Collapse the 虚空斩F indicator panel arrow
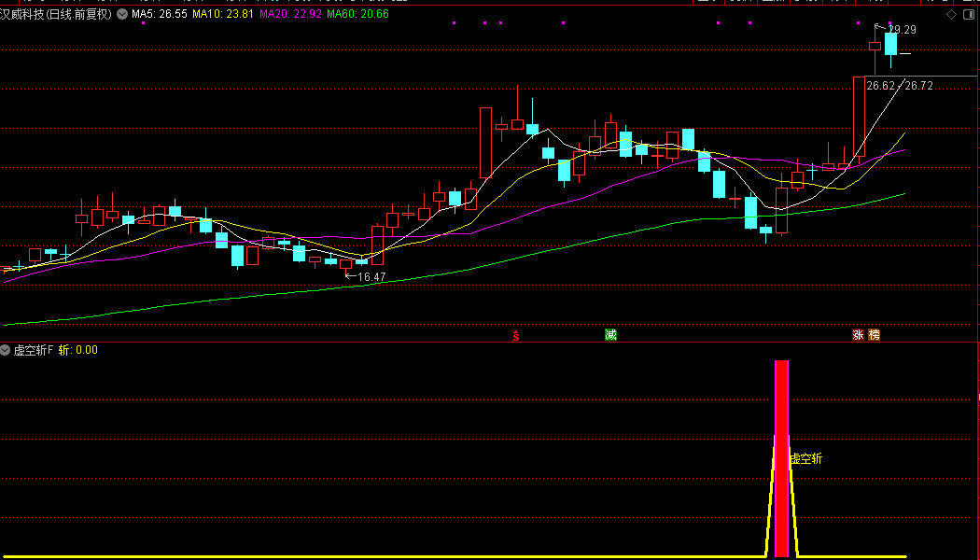The width and height of the screenshot is (980, 560). point(7,350)
